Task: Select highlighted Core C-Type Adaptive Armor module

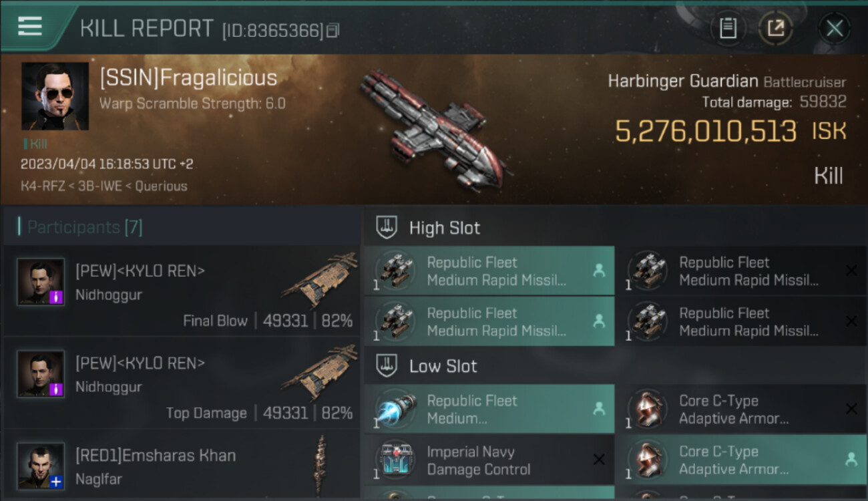Action: pyautogui.click(x=740, y=460)
